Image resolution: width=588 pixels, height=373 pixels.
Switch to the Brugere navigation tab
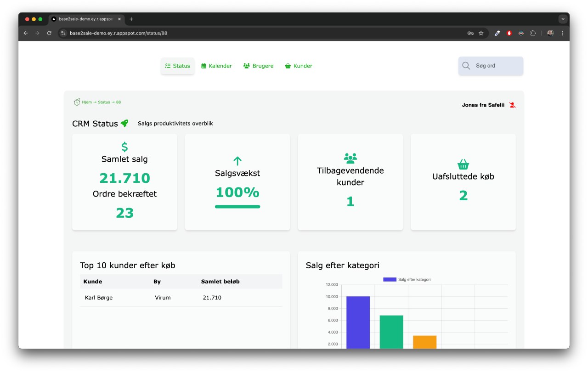(258, 66)
